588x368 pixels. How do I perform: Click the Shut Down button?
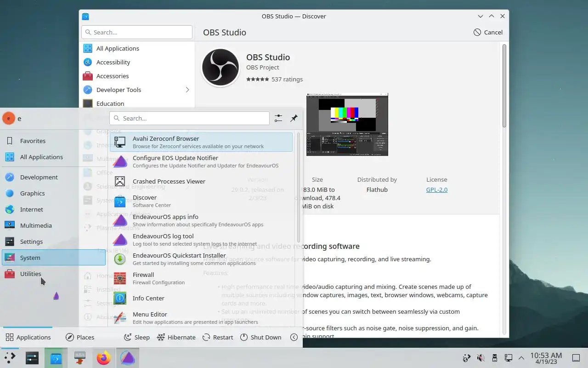click(x=260, y=337)
